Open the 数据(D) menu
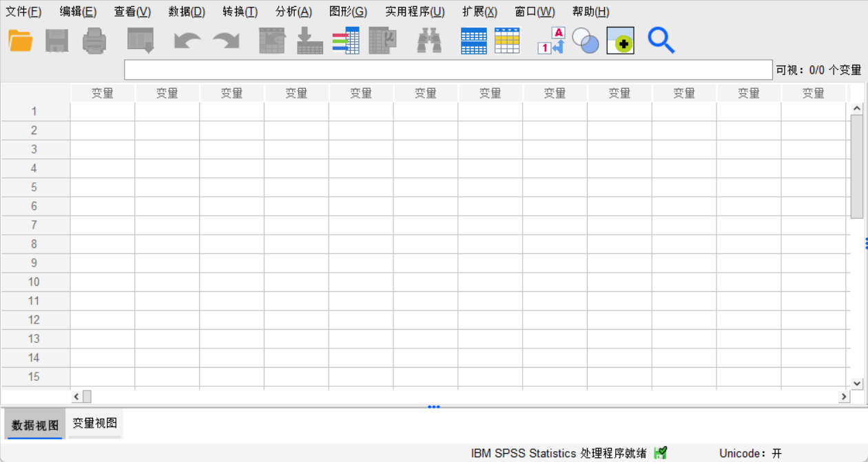Image resolution: width=868 pixels, height=462 pixels. [187, 12]
